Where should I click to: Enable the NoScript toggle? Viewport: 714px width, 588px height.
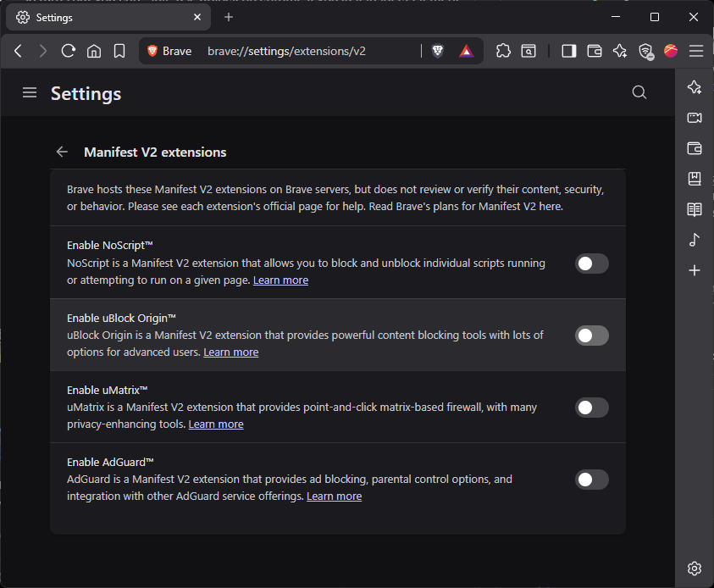591,263
